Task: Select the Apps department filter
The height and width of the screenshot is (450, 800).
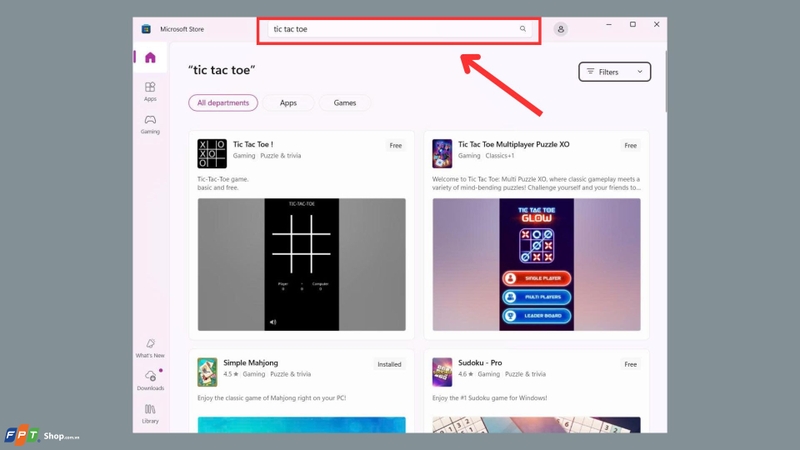Action: tap(288, 103)
